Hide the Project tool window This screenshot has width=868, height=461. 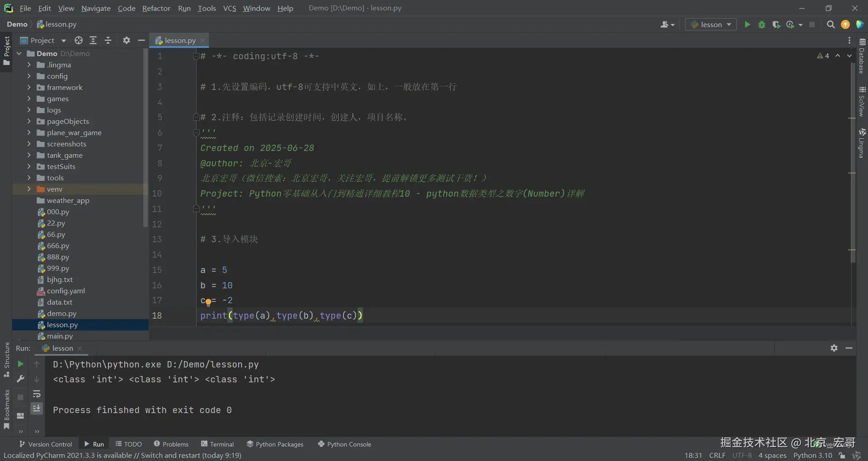141,40
